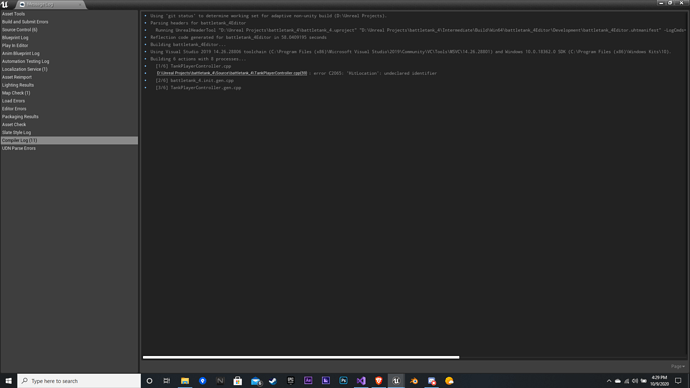
Task: Select the Asset Tools log category
Action: pyautogui.click(x=69, y=14)
